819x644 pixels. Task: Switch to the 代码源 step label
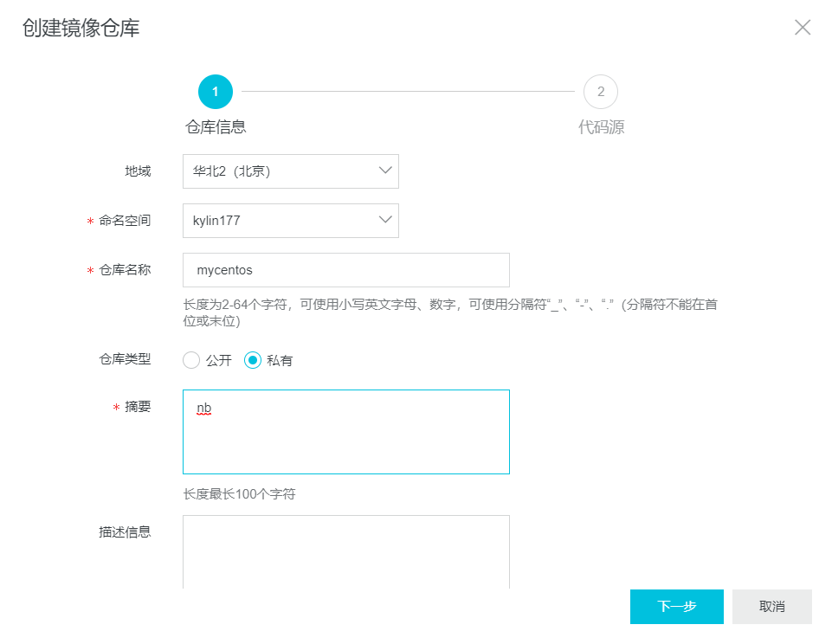tap(601, 127)
